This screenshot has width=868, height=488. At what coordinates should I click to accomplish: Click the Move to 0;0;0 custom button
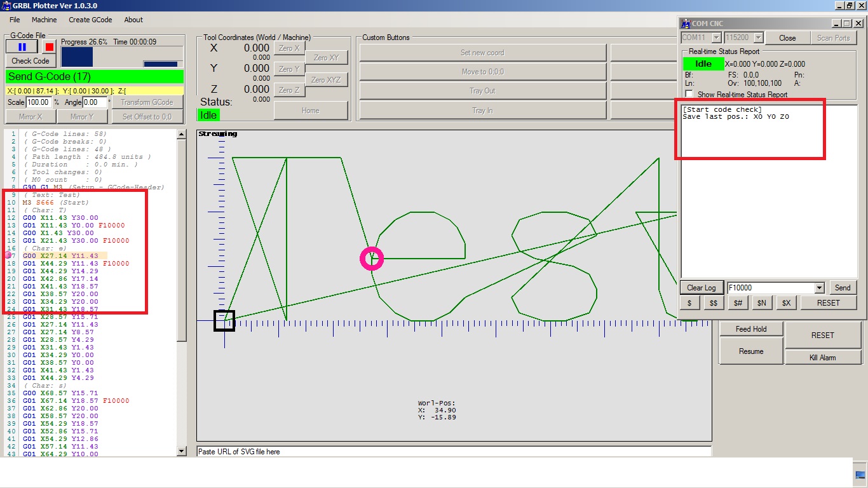pyautogui.click(x=483, y=72)
